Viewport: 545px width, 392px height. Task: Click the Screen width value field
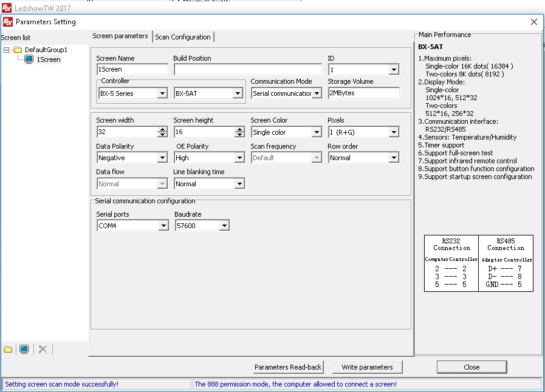tap(127, 132)
